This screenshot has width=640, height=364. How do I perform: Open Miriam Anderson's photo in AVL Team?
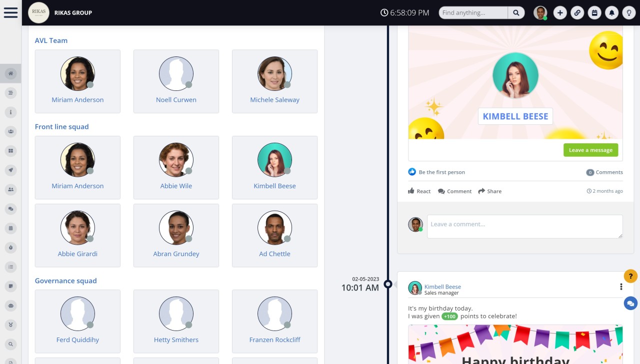[77, 73]
